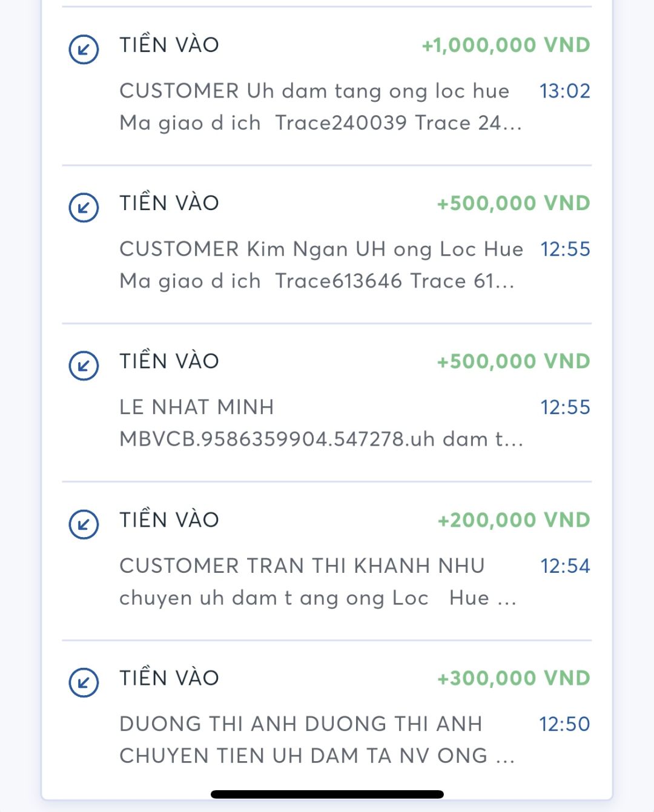The height and width of the screenshot is (812, 654).
Task: Tap the 12:54 timestamp
Action: [564, 566]
